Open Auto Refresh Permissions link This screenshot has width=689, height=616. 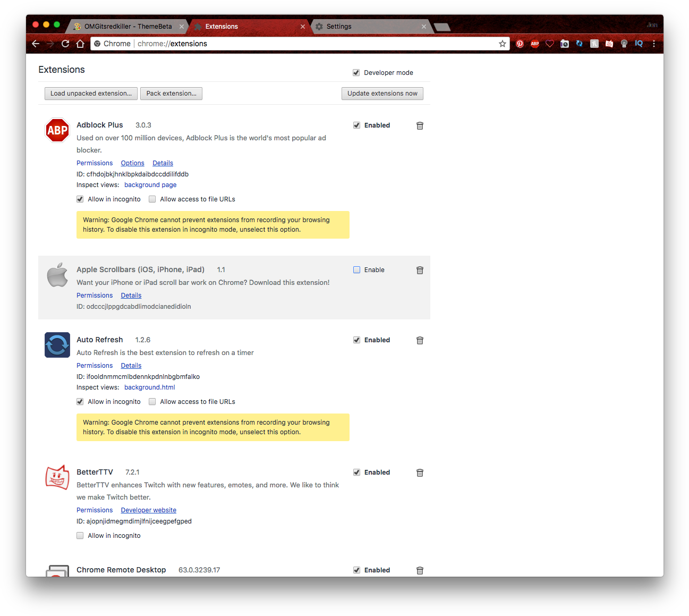point(95,366)
